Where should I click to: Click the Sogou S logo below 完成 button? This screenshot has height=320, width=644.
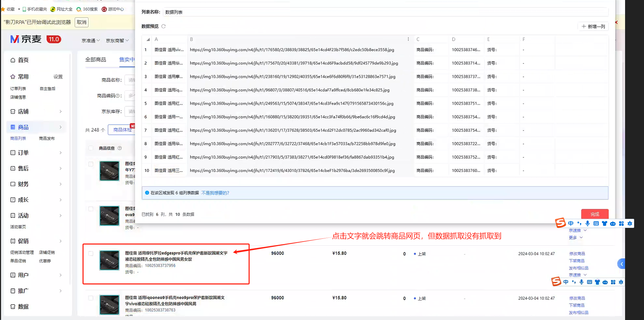click(x=560, y=223)
